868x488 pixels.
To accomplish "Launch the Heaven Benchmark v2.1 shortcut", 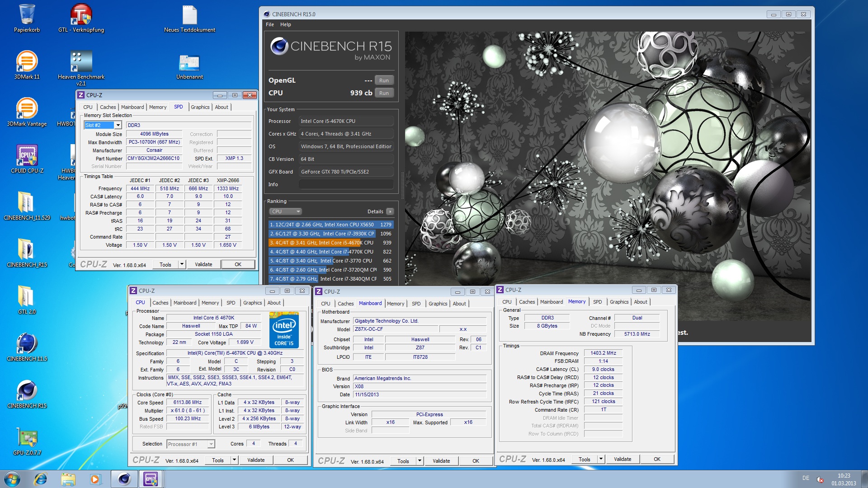I will [81, 68].
